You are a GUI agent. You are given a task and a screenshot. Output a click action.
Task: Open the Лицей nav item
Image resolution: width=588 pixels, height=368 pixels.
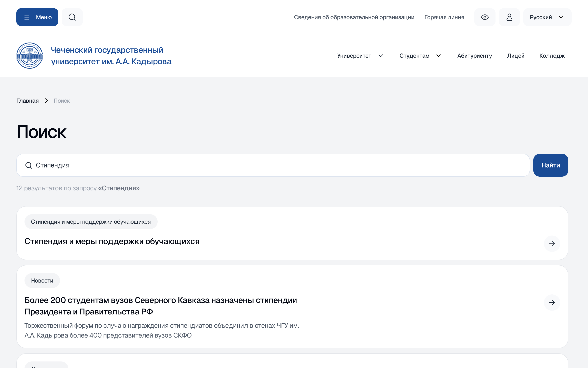coord(516,56)
